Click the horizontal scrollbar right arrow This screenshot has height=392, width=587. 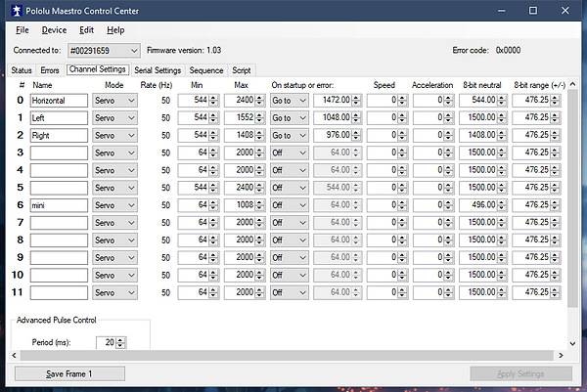(561, 355)
